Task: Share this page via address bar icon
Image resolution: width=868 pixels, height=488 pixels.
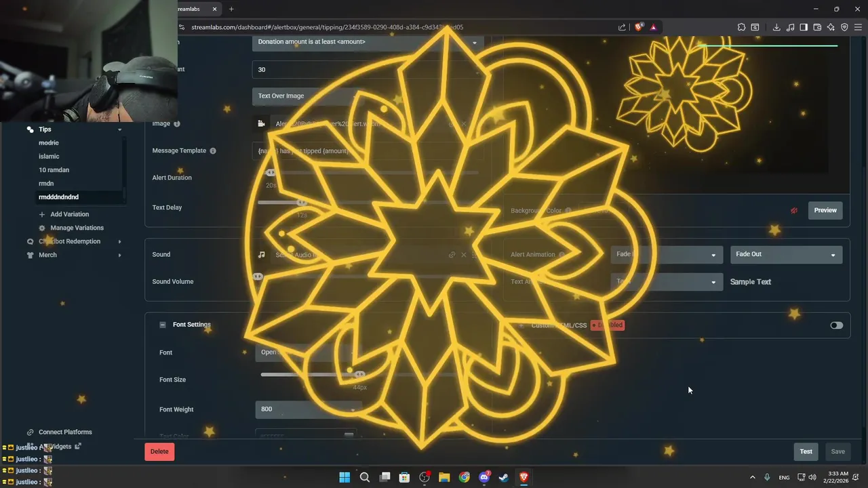Action: click(622, 27)
